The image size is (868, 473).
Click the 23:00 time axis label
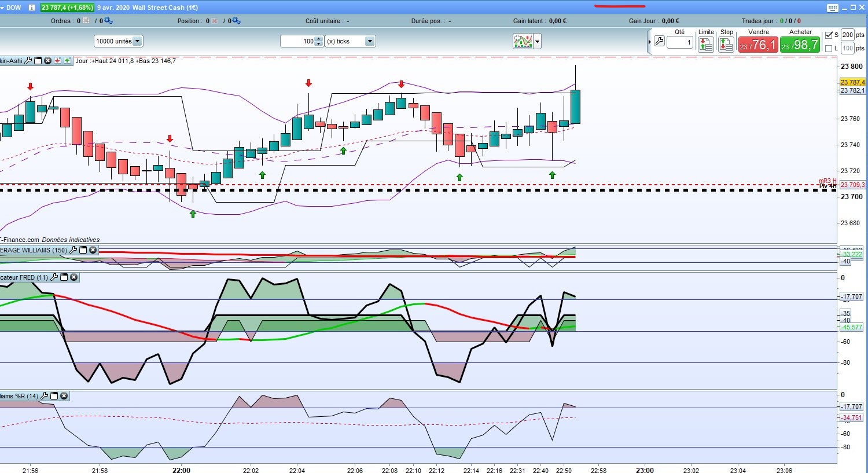[x=645, y=470]
